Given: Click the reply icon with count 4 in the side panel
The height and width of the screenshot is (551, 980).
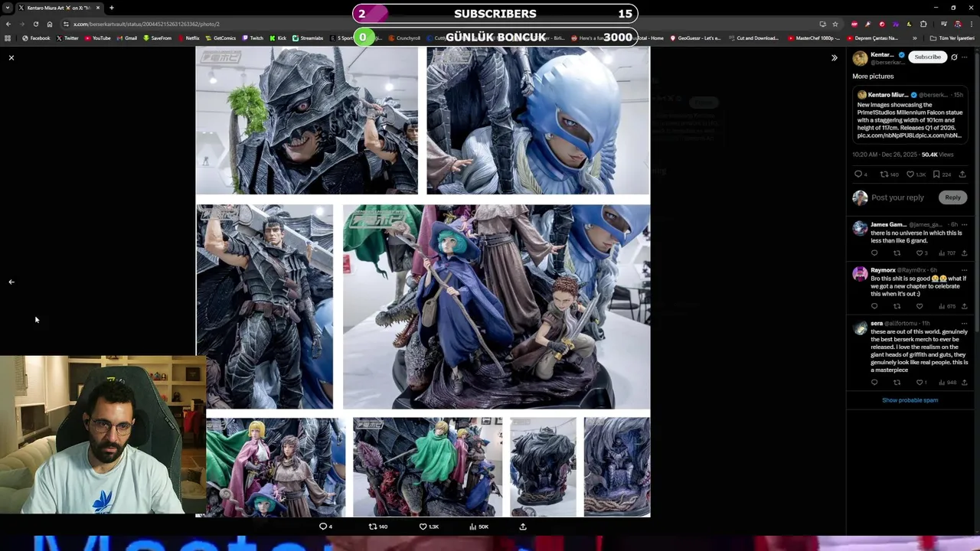Looking at the screenshot, I should click(x=861, y=174).
